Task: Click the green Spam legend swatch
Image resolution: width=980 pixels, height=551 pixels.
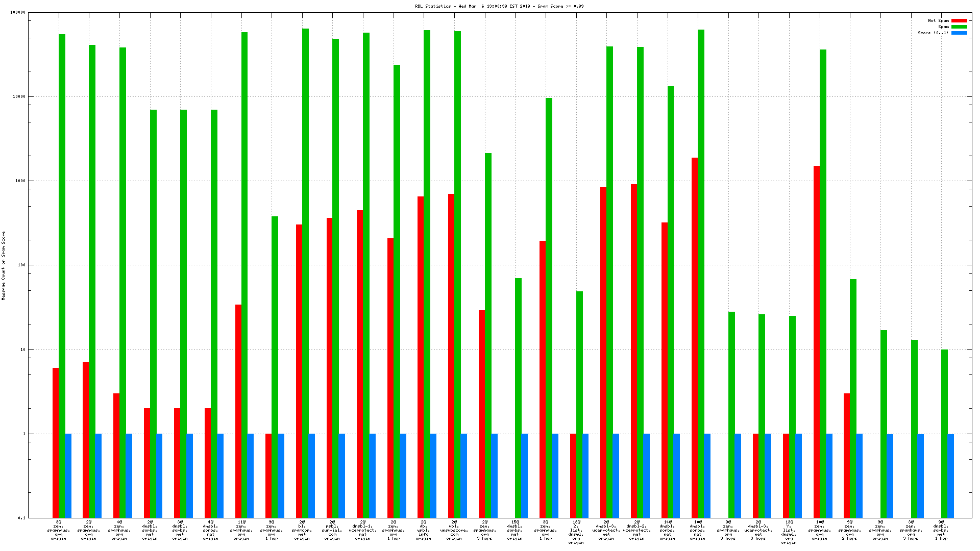Action: pyautogui.click(x=959, y=27)
